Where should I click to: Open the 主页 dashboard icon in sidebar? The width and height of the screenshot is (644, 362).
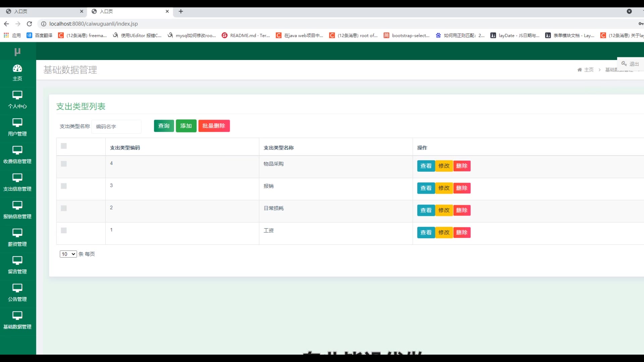point(17,69)
